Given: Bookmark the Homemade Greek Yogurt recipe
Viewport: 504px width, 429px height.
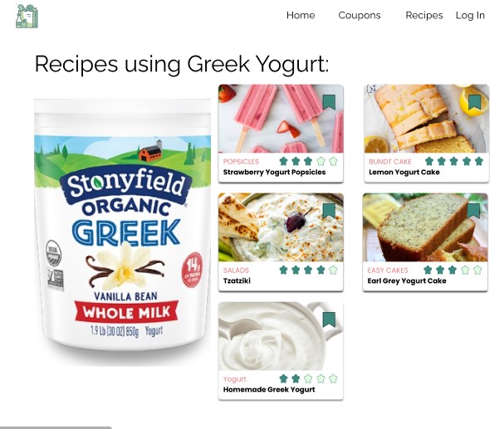Looking at the screenshot, I should point(329,319).
